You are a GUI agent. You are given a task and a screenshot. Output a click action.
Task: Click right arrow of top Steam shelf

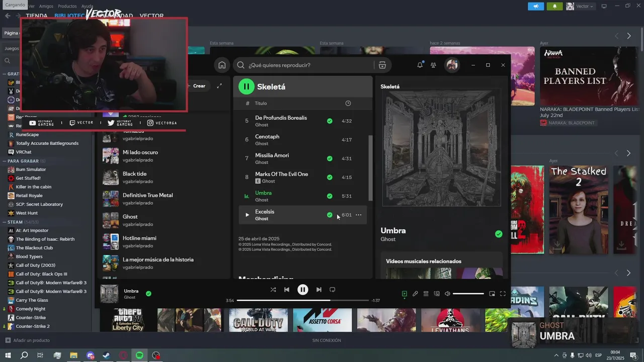628,36
